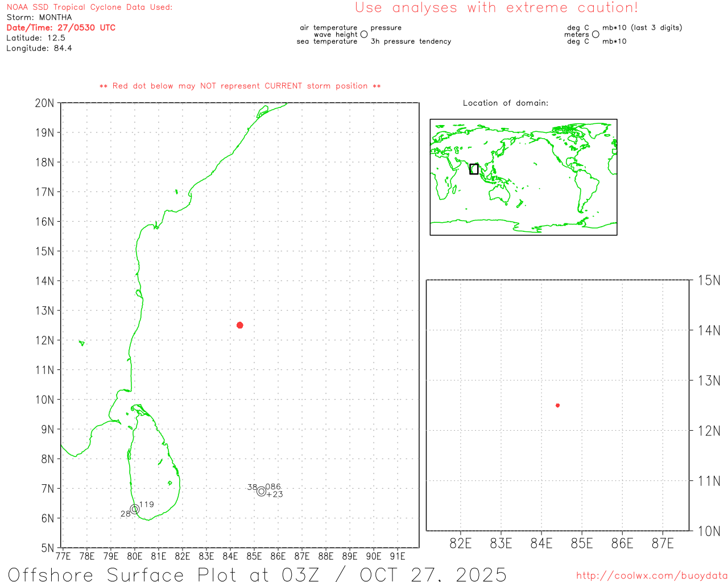Click the units legend circle beside meters
The height and width of the screenshot is (582, 728).
pyautogui.click(x=595, y=35)
